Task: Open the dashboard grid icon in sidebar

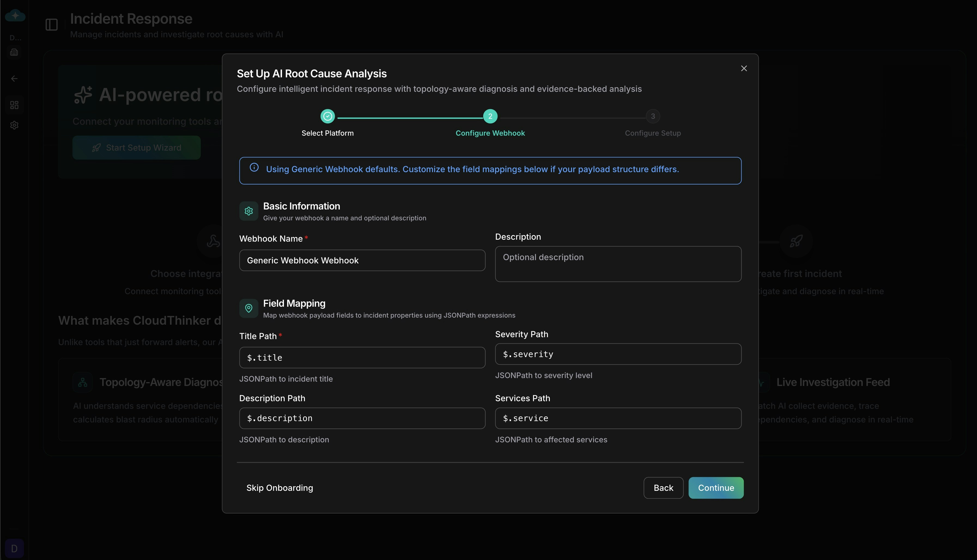Action: 14,105
